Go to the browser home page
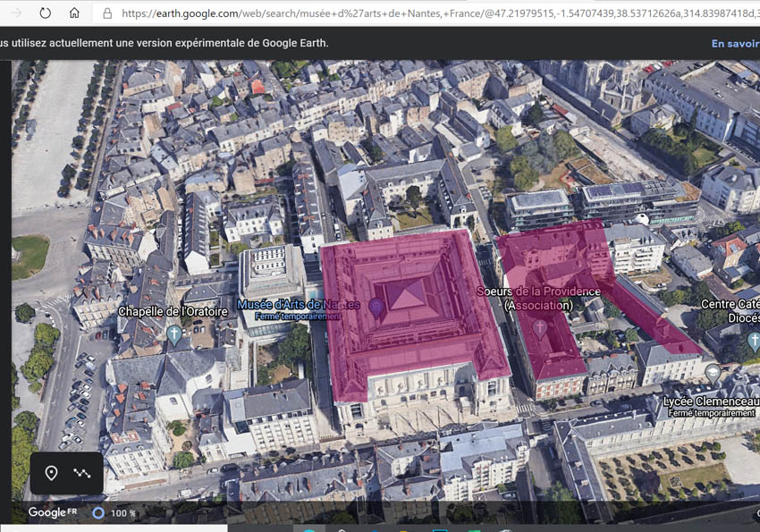Screen dimensions: 760x532 pyautogui.click(x=74, y=13)
